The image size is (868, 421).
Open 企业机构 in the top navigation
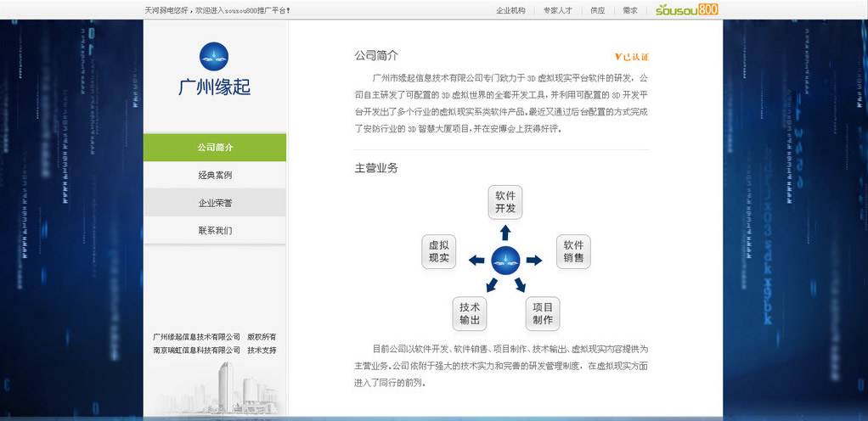(510, 10)
